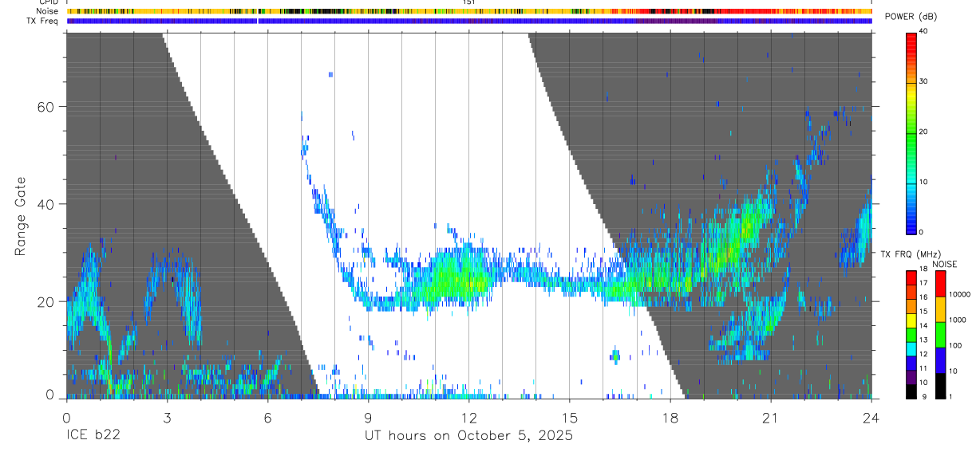The width and height of the screenshot is (980, 452).
Task: Click the yellow 14–15 MHz TX FRQ swatch
Action: click(x=911, y=320)
